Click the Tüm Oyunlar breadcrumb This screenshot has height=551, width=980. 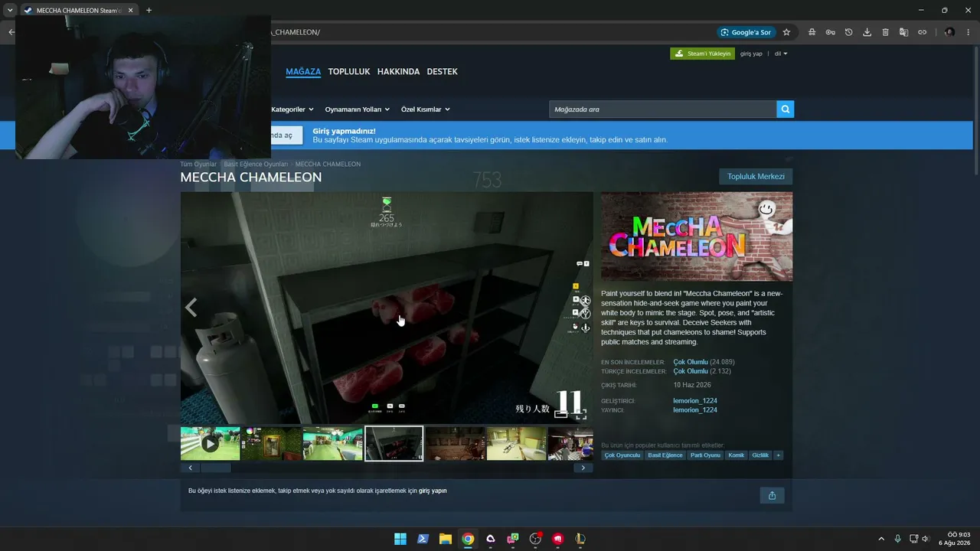click(198, 165)
